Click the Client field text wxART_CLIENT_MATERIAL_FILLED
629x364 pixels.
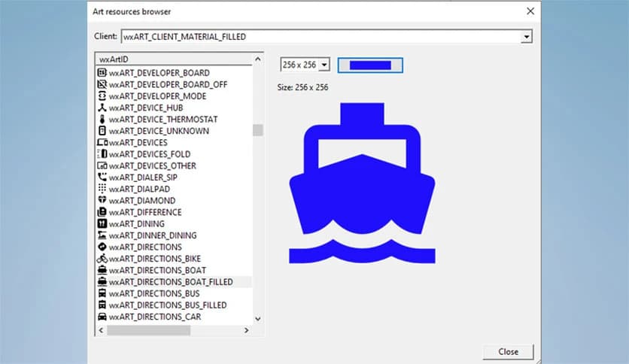(184, 37)
